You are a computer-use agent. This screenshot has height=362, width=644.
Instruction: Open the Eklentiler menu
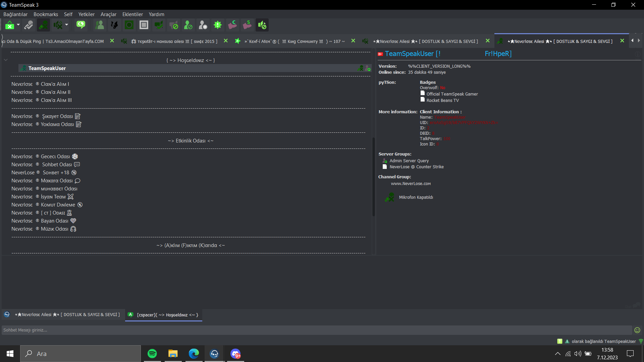(x=132, y=14)
